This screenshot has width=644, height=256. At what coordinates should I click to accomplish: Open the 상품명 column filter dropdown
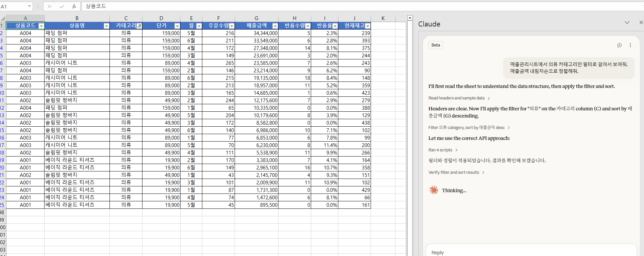[x=106, y=26]
